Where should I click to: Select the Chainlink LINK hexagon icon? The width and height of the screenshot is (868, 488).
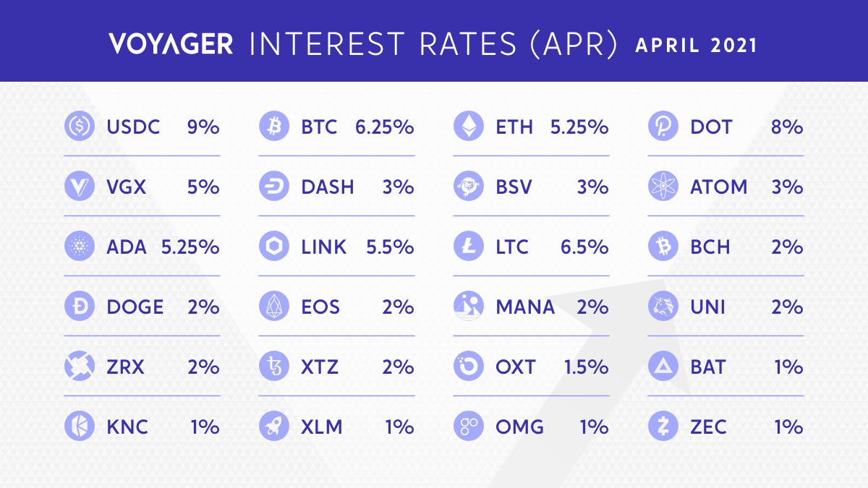[x=272, y=247]
